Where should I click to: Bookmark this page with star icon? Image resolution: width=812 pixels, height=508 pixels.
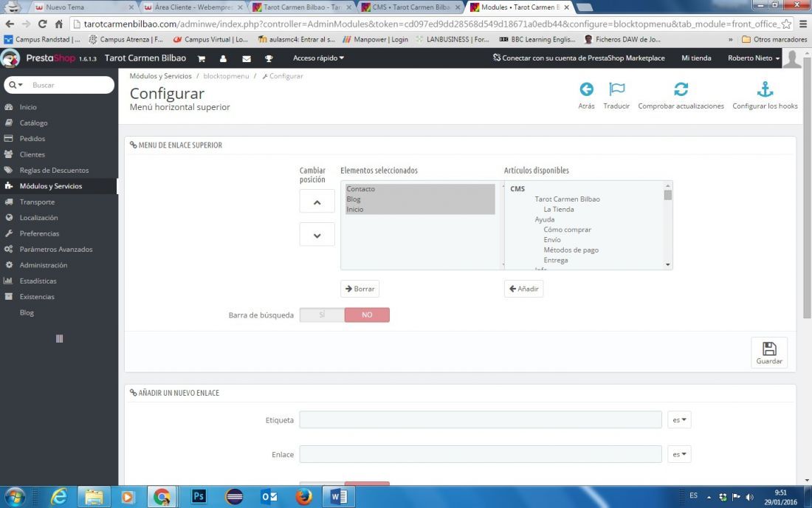(786, 24)
